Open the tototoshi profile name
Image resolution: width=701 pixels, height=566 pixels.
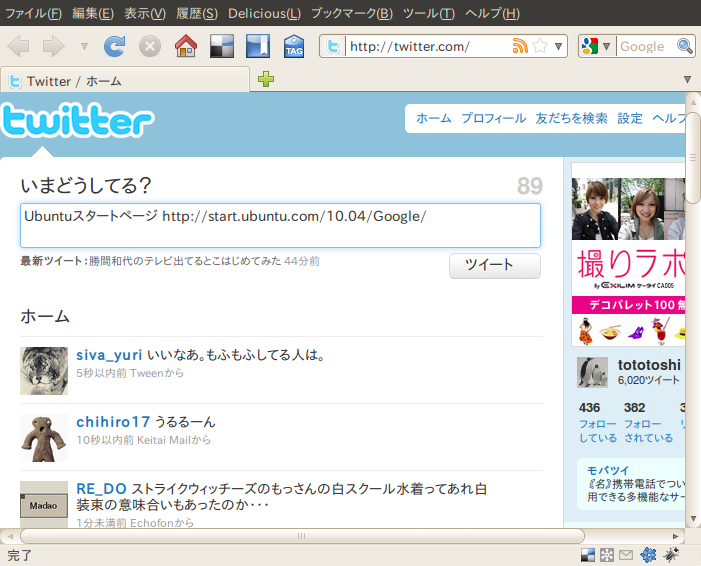(649, 365)
